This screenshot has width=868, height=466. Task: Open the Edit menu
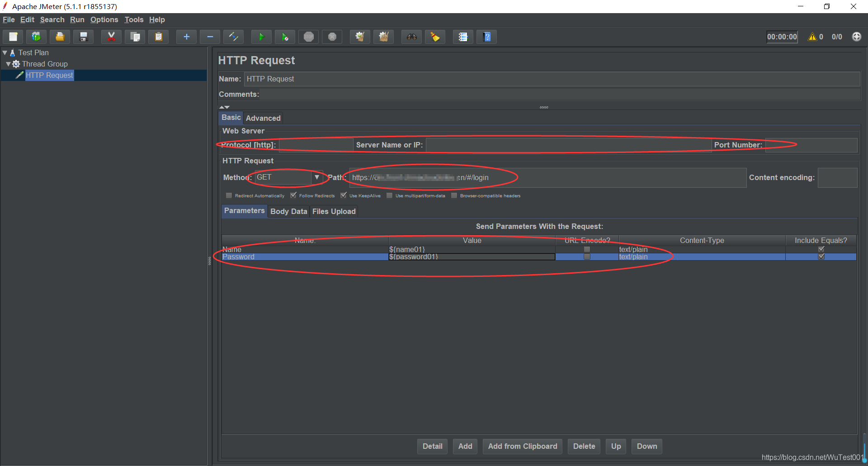[27, 19]
